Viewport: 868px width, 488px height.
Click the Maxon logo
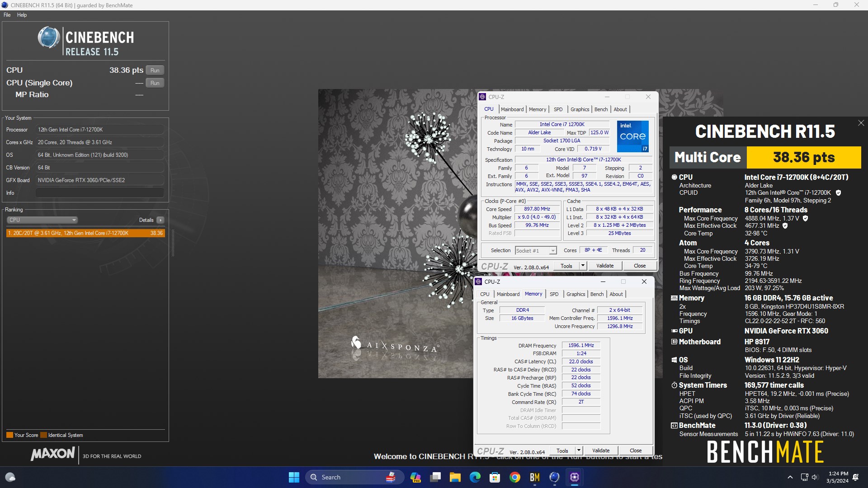point(52,454)
